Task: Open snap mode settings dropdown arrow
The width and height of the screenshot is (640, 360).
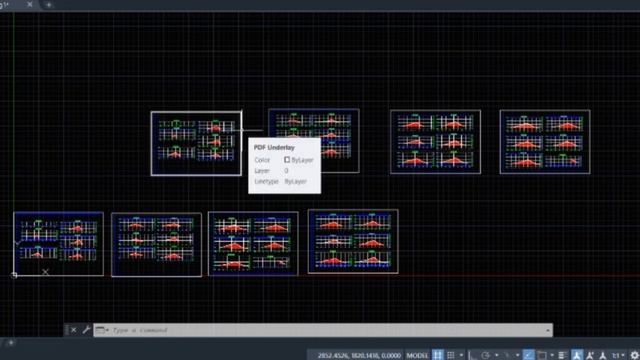Action: [x=461, y=355]
